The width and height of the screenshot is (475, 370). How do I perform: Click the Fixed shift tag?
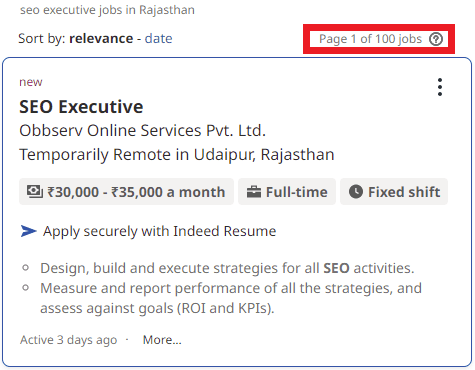pyautogui.click(x=394, y=192)
